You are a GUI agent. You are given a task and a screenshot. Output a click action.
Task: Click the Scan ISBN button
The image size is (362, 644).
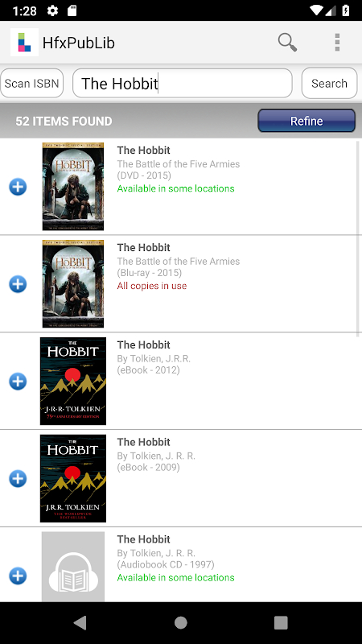coord(31,84)
